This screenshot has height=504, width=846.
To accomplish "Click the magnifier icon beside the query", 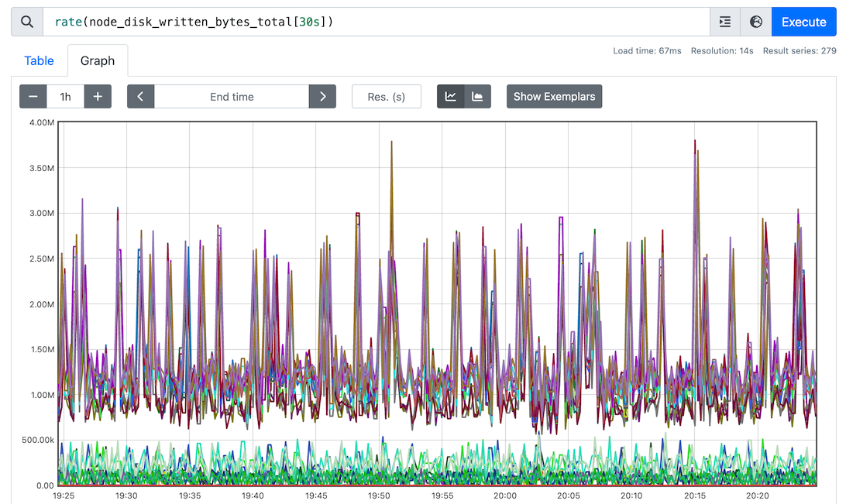I will coord(27,22).
